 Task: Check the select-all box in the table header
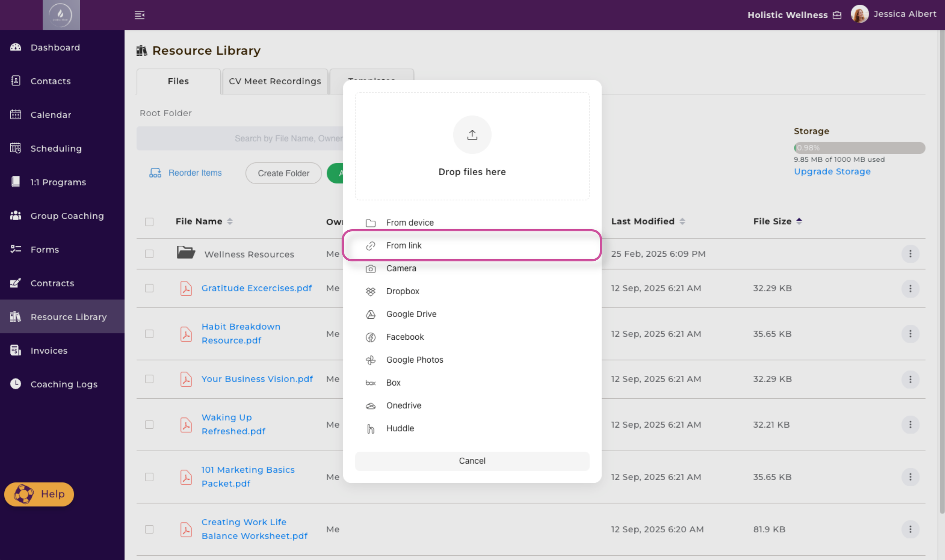click(x=149, y=221)
